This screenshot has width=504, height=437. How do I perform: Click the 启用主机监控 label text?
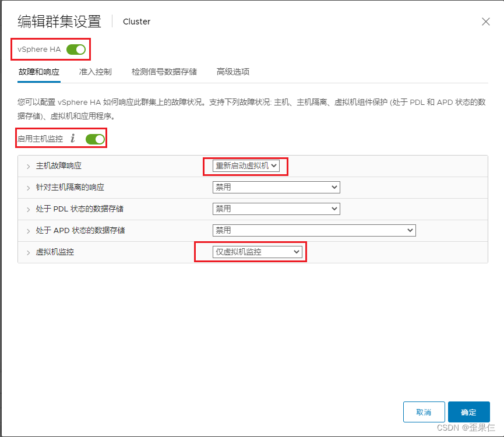click(x=40, y=139)
